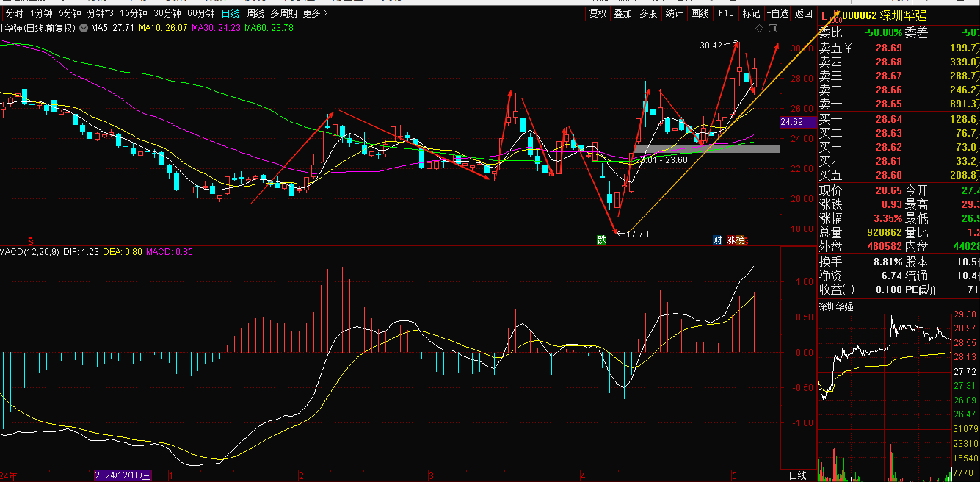Click the 30.42 high price label
980x482 pixels.
[711, 45]
